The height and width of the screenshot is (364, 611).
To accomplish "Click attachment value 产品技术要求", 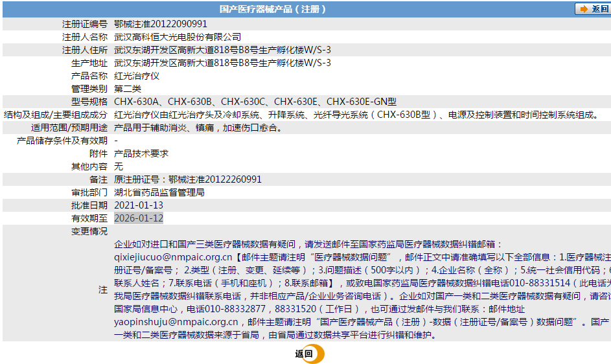I will (x=141, y=154).
